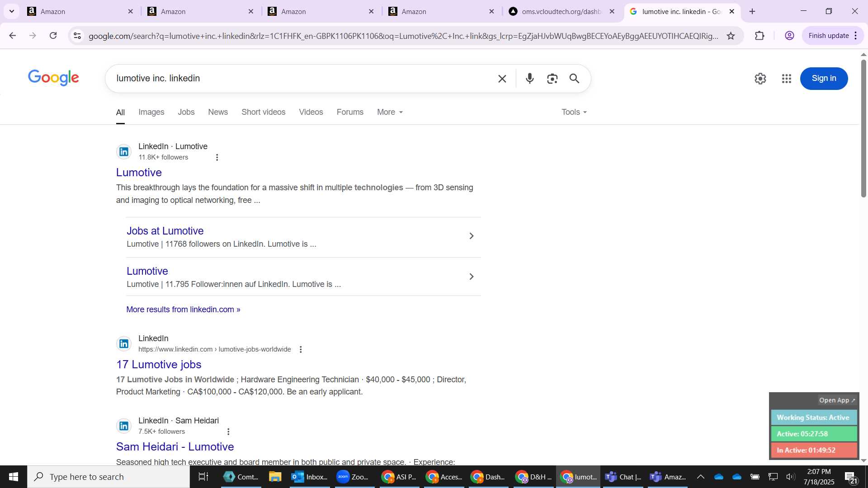Open Jobs at Lumotive link

tap(165, 231)
